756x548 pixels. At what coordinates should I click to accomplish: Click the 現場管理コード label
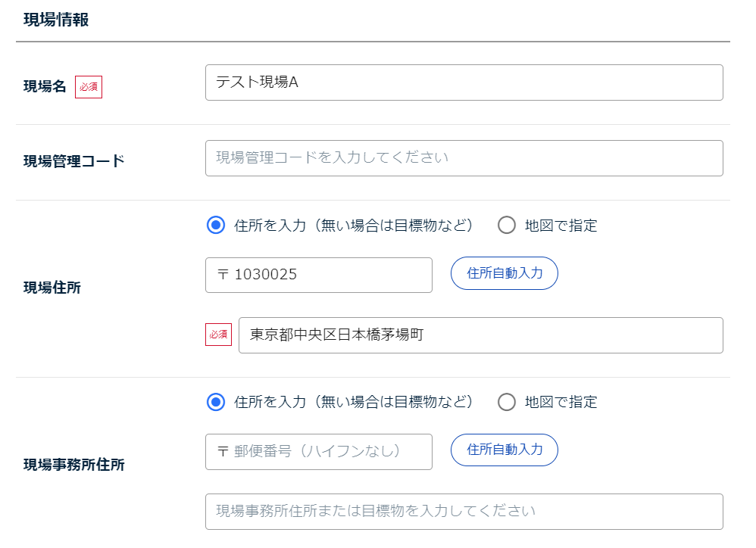73,160
